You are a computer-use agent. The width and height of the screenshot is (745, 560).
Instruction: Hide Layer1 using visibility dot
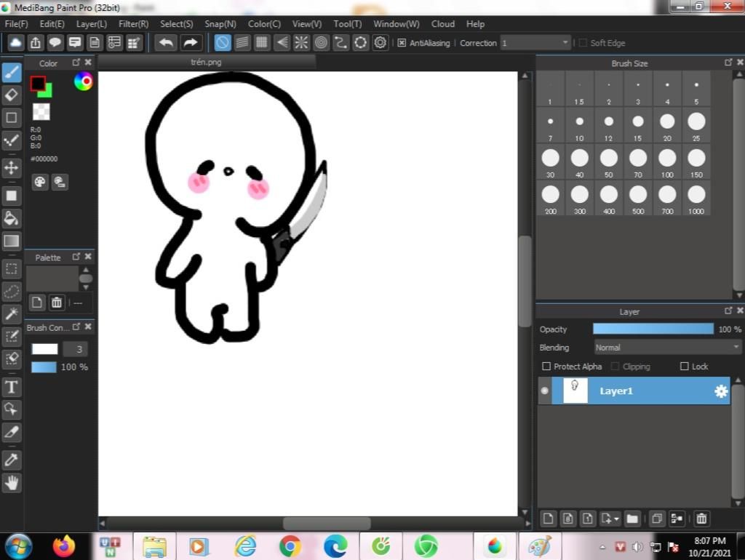[x=545, y=391]
